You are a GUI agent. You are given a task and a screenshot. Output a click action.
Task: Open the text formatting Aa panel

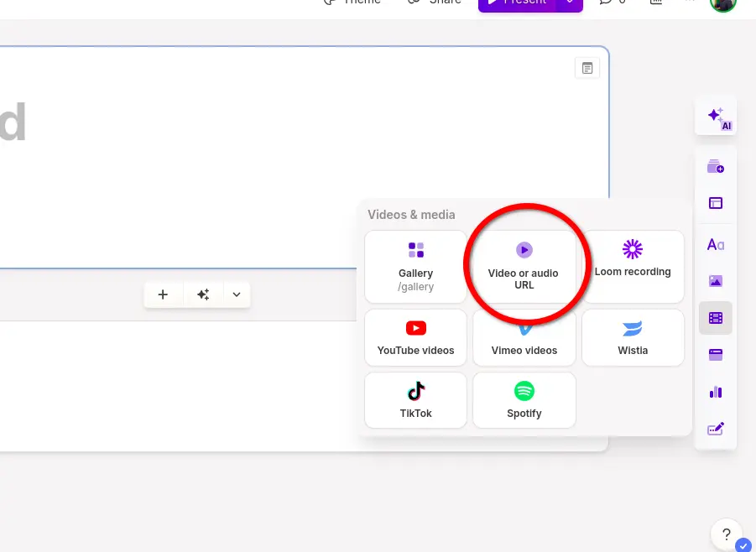[716, 245]
